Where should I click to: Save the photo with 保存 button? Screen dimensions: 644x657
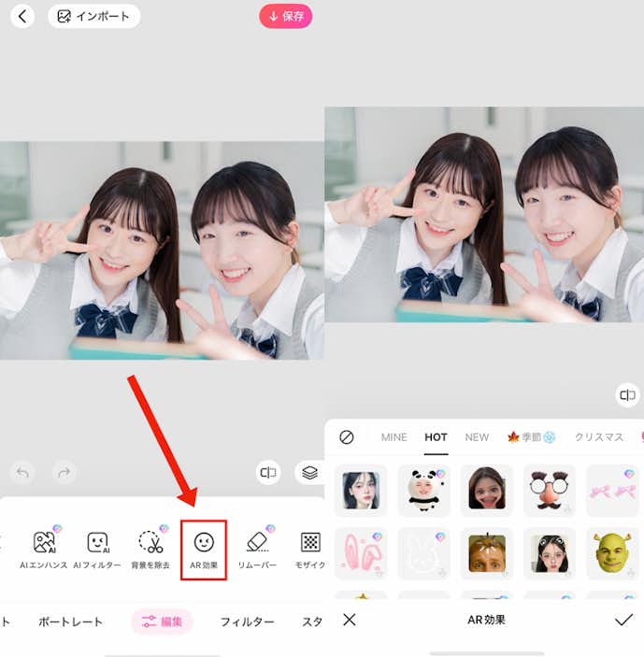[x=286, y=17]
